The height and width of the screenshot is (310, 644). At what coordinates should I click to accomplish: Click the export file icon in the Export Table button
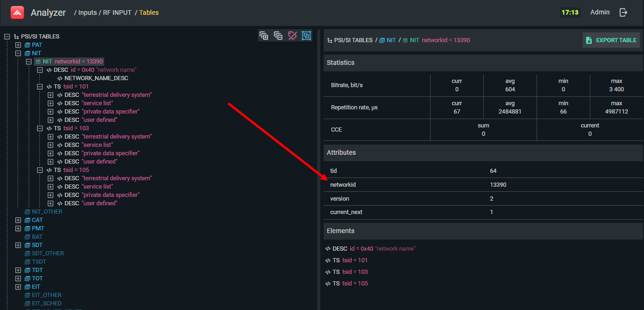click(x=589, y=40)
